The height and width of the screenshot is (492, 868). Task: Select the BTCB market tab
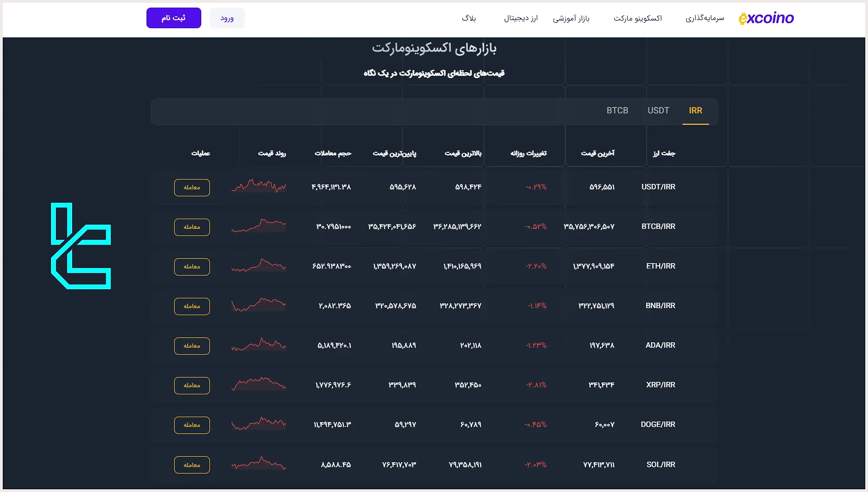(617, 111)
